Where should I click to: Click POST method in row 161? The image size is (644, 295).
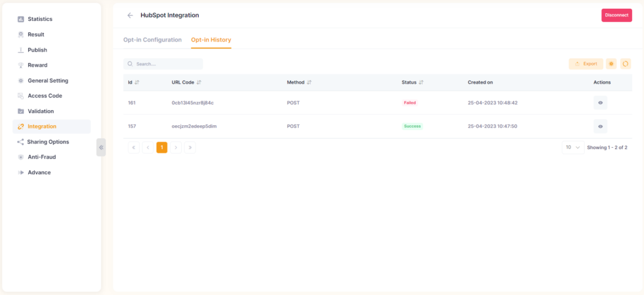(293, 103)
